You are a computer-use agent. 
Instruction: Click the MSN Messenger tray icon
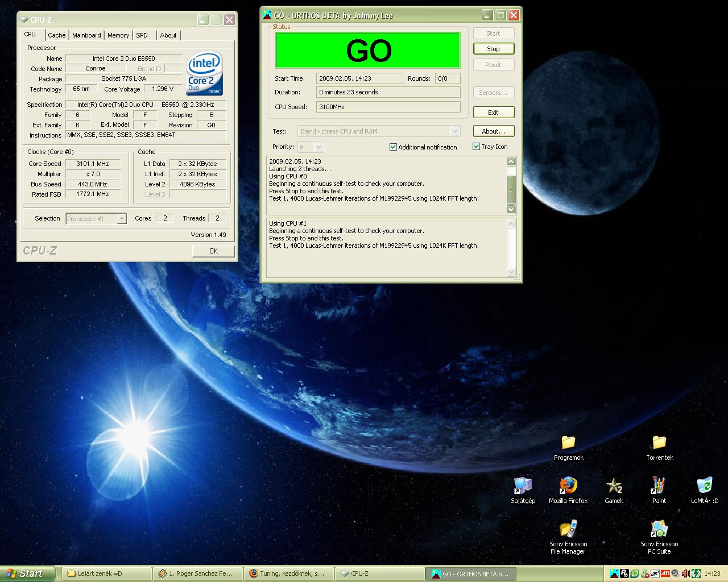tap(645, 573)
